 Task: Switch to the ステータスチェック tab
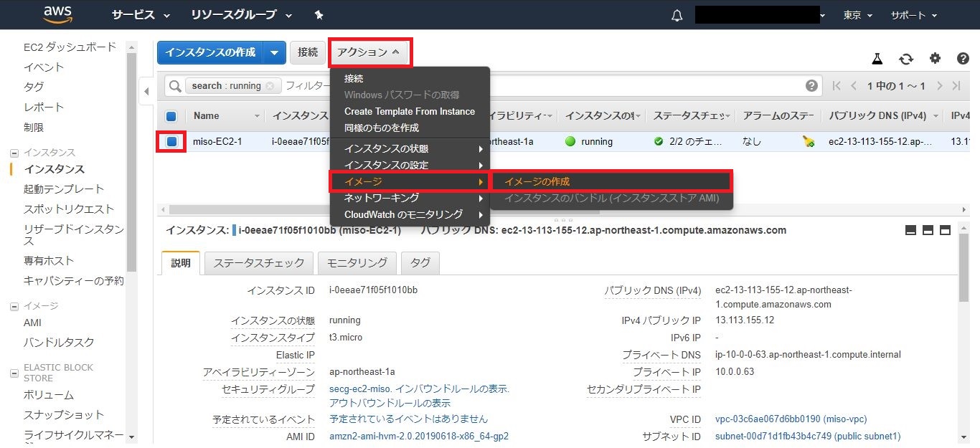click(x=258, y=263)
